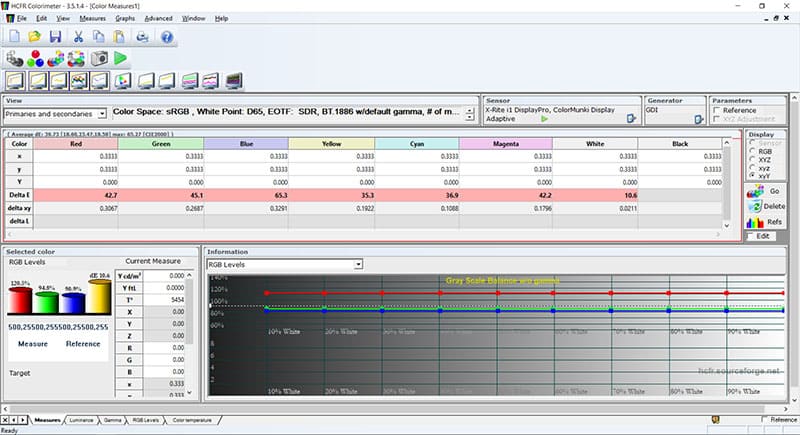
Task: Switch to the Gamma tab
Action: 112,420
